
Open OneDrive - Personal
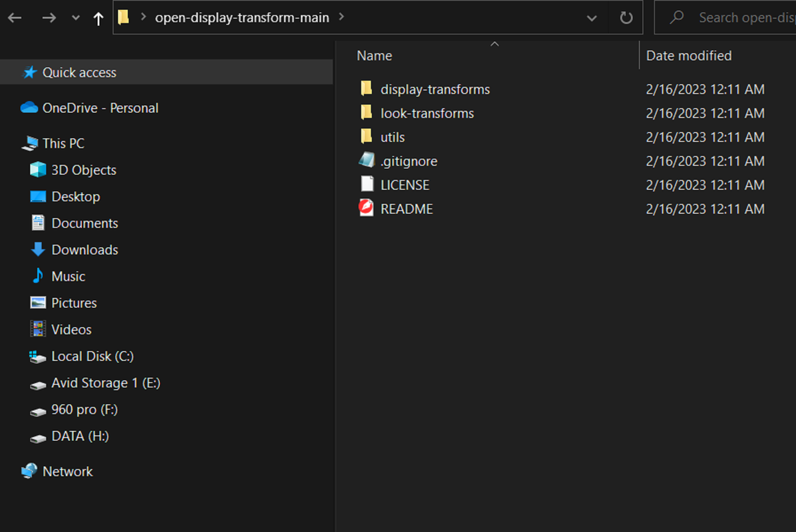tap(100, 108)
